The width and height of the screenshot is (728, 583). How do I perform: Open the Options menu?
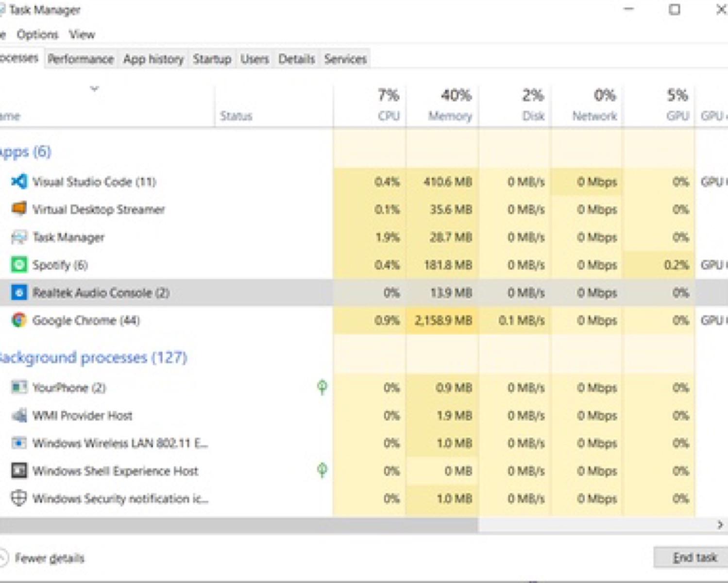click(37, 34)
